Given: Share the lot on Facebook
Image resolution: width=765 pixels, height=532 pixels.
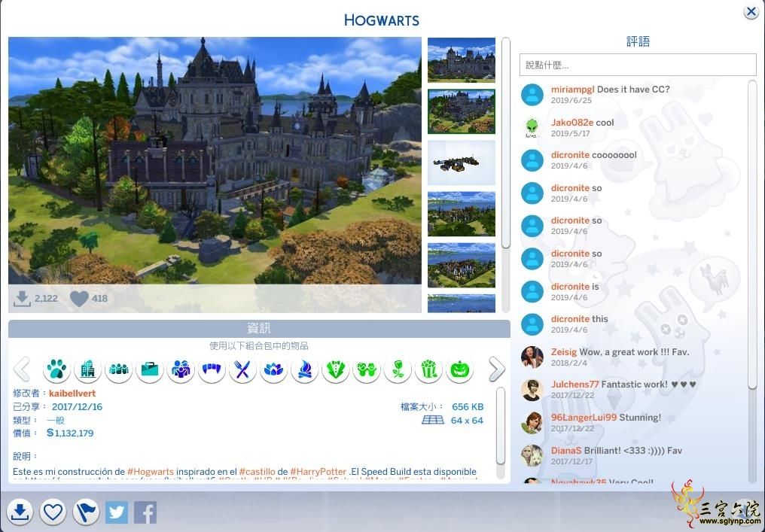Looking at the screenshot, I should [145, 512].
